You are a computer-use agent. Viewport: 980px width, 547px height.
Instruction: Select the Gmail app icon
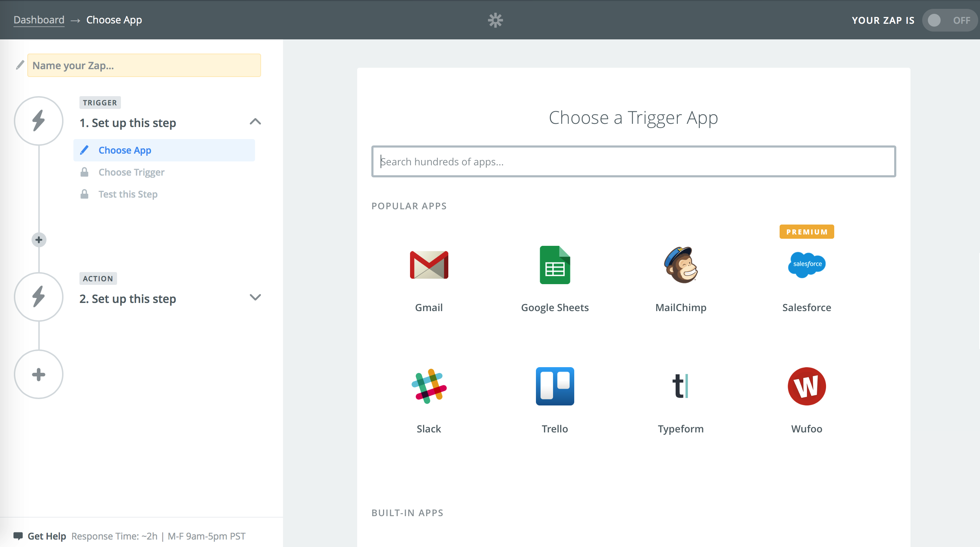pos(429,265)
